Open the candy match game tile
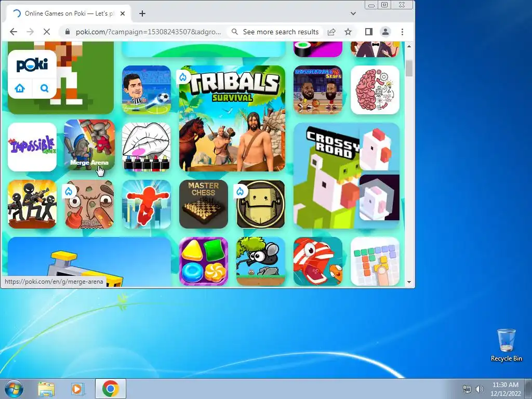This screenshot has width=532, height=399. pyautogui.click(x=204, y=261)
